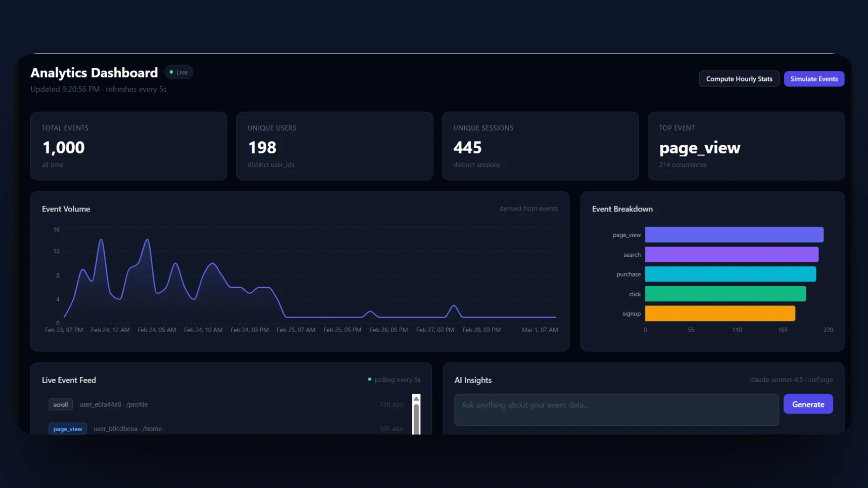Image resolution: width=868 pixels, height=488 pixels.
Task: Click the Simulate Events button
Action: (814, 79)
